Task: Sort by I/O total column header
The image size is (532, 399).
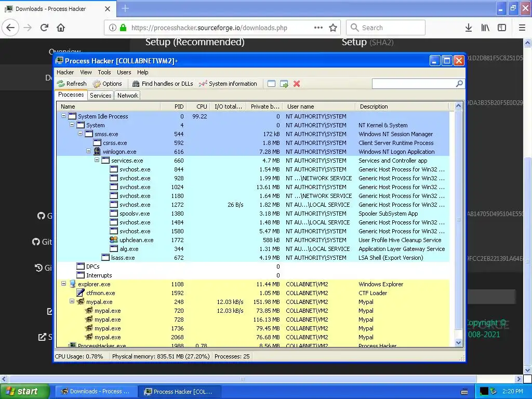Action: [x=228, y=107]
